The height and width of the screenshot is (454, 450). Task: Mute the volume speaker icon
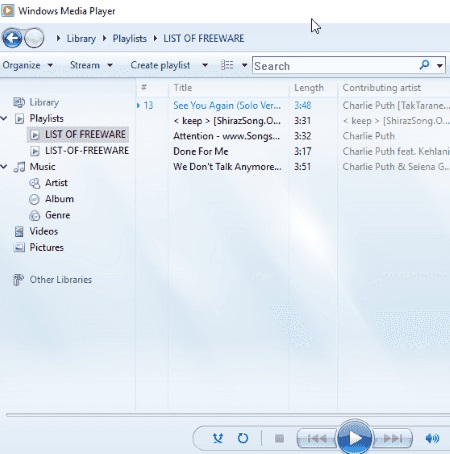pyautogui.click(x=432, y=438)
